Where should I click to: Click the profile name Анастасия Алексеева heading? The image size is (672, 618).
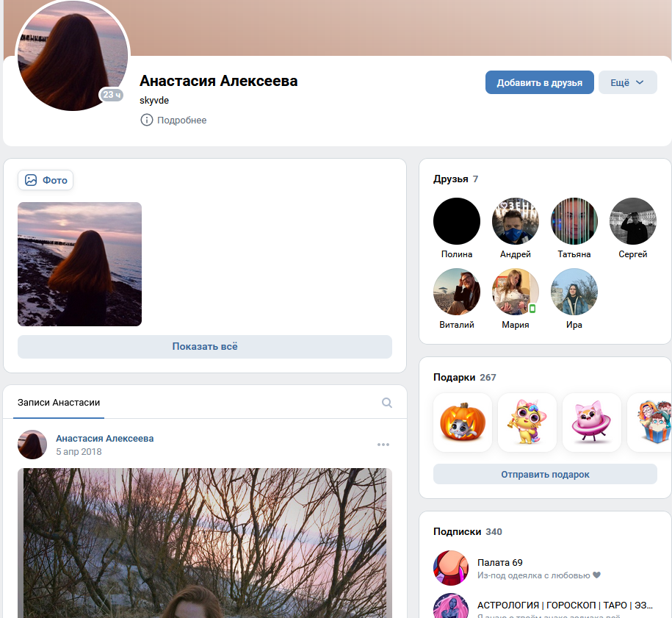[x=219, y=81]
